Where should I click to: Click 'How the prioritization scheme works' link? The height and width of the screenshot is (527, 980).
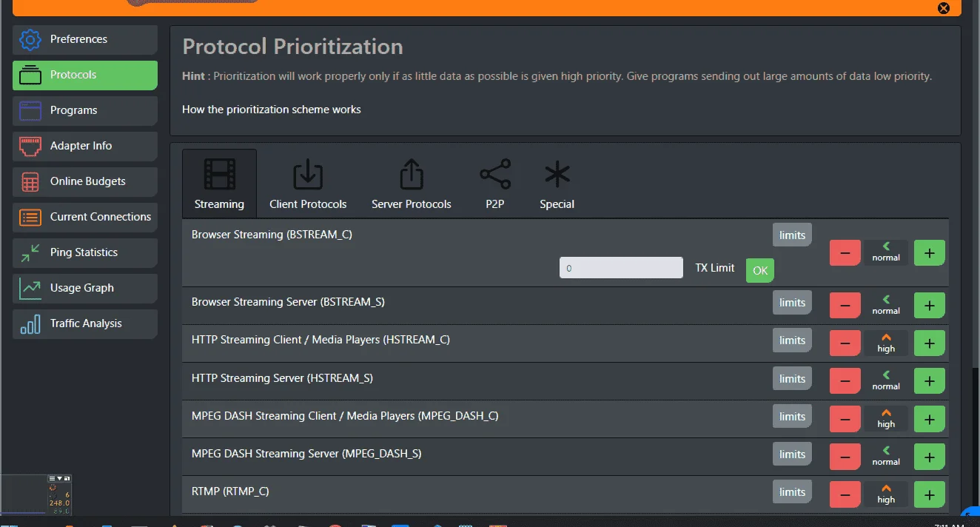click(272, 110)
